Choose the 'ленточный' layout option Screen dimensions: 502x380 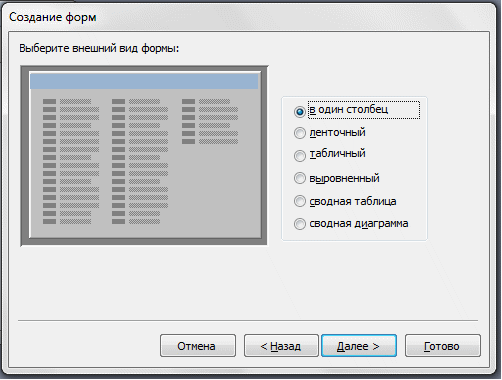[x=300, y=133]
